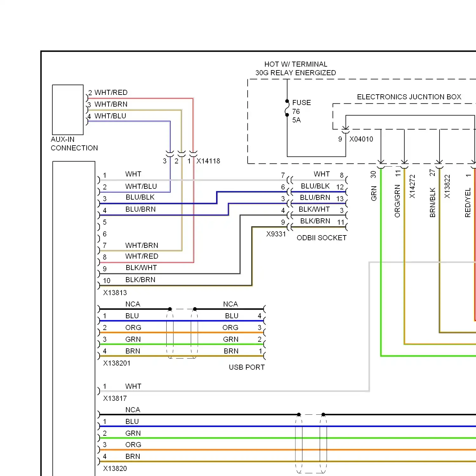This screenshot has width=476, height=476.
Task: Click 'BLU/BLK' at X13813 pin 3
Action: pyautogui.click(x=140, y=197)
